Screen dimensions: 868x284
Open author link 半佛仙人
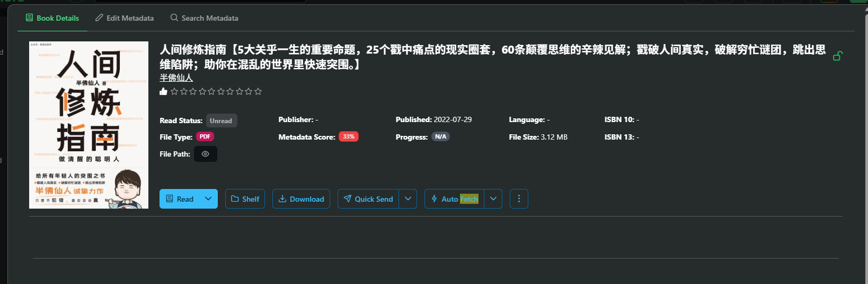[176, 78]
